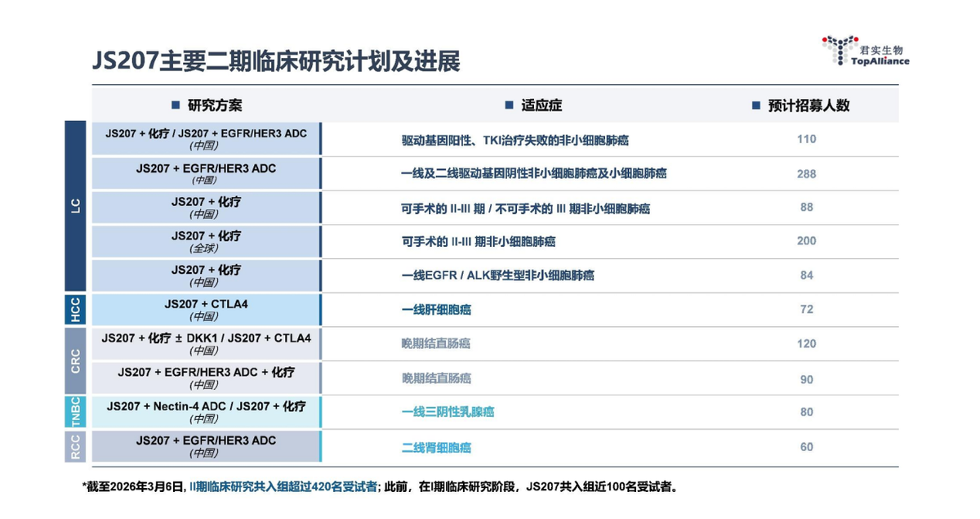Click enrollment number 288

click(807, 173)
